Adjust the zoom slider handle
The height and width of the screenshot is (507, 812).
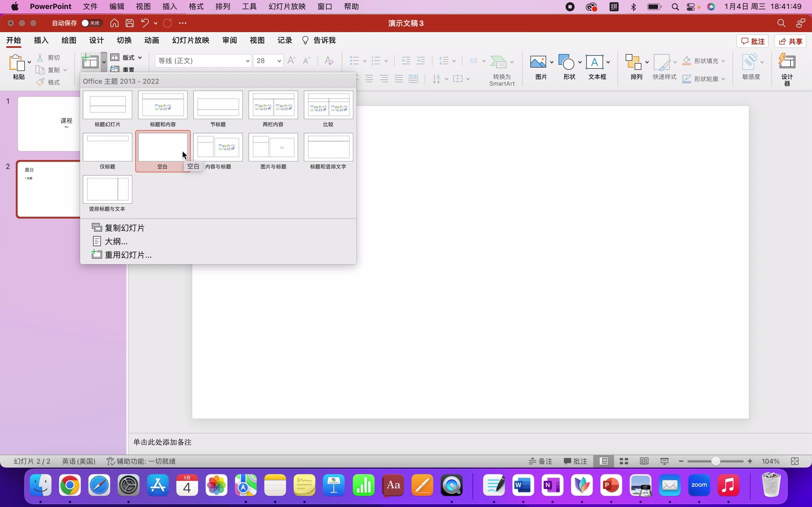coord(715,461)
